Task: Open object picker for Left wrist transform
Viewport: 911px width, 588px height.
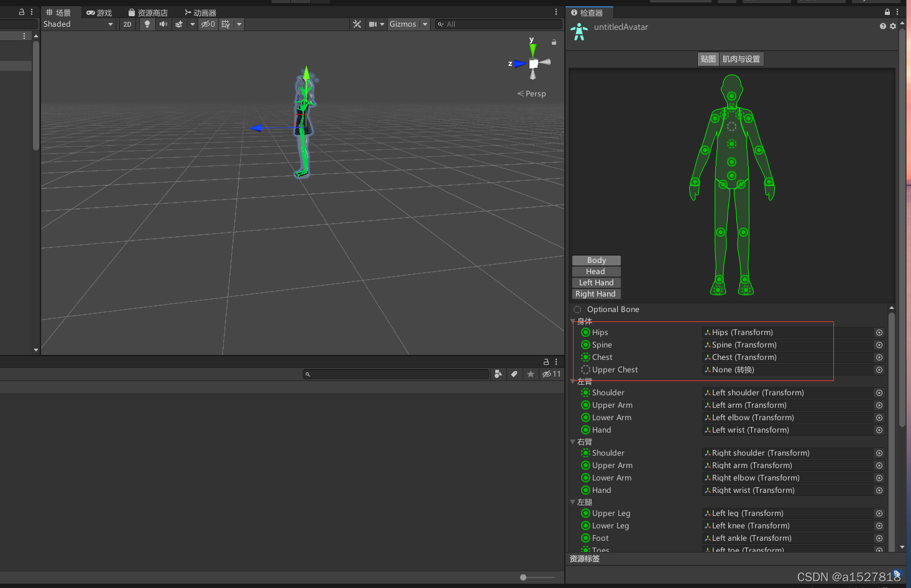Action: point(879,430)
